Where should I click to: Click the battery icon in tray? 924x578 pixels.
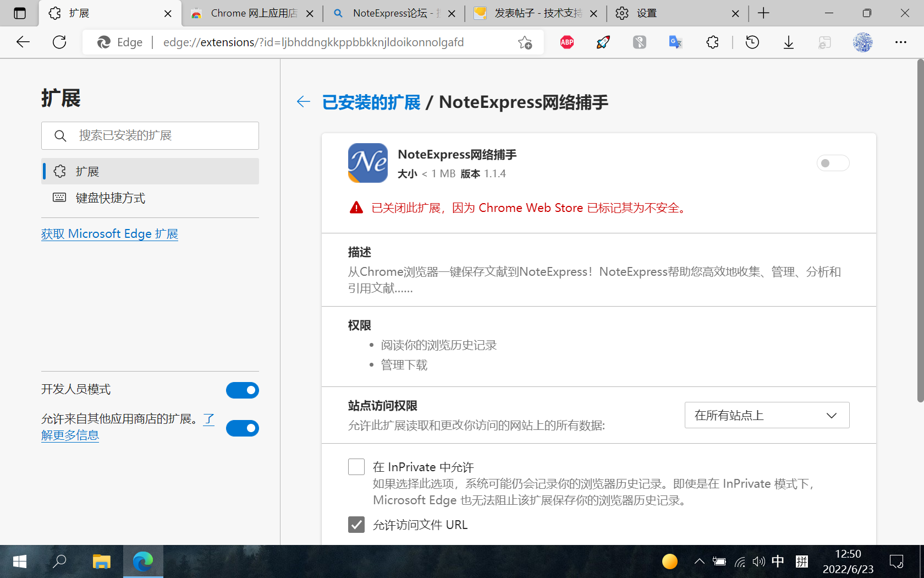[719, 561]
